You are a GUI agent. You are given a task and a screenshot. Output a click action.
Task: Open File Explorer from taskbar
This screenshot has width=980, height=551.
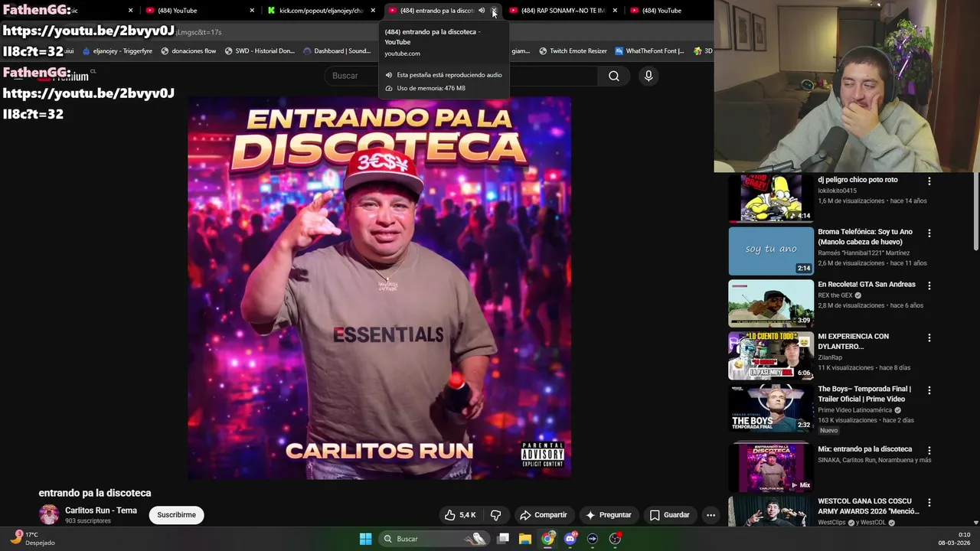525,539
